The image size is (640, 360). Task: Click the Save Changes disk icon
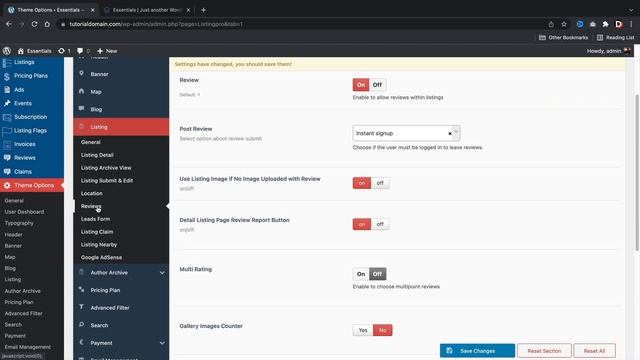pos(449,351)
